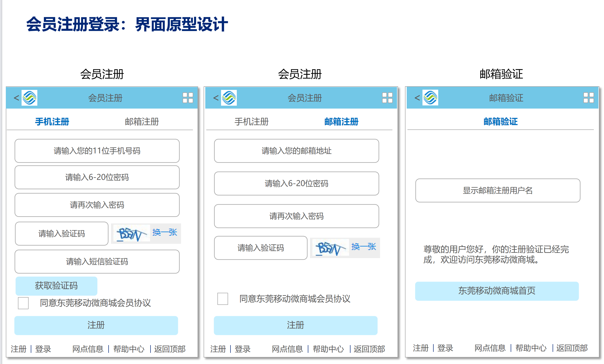Open grid menu icon in phone registration screen
The image size is (604, 364).
click(188, 98)
